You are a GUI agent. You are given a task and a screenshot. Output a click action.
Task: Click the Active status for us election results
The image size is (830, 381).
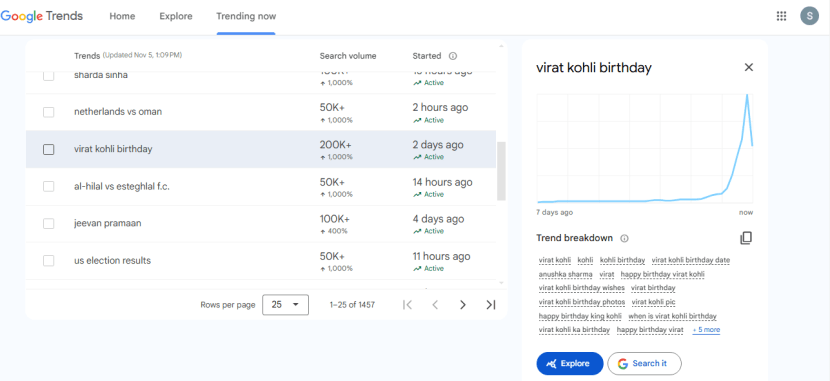tap(429, 268)
